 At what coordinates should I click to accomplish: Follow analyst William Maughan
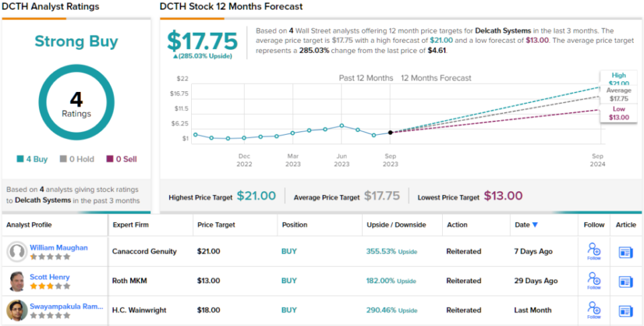click(x=594, y=252)
